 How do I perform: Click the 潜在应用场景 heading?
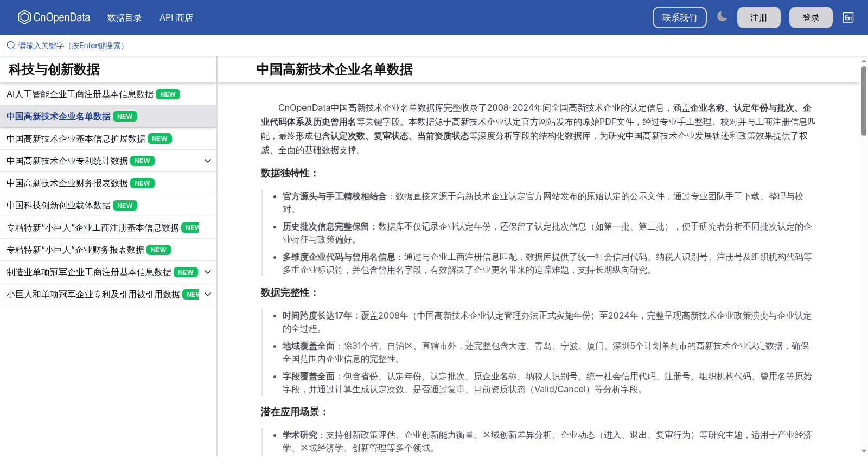tap(293, 412)
